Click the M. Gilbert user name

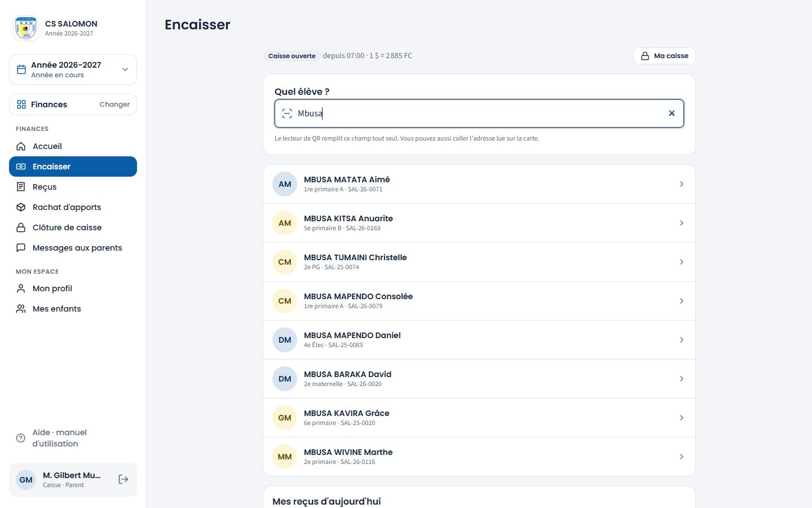pos(72,475)
